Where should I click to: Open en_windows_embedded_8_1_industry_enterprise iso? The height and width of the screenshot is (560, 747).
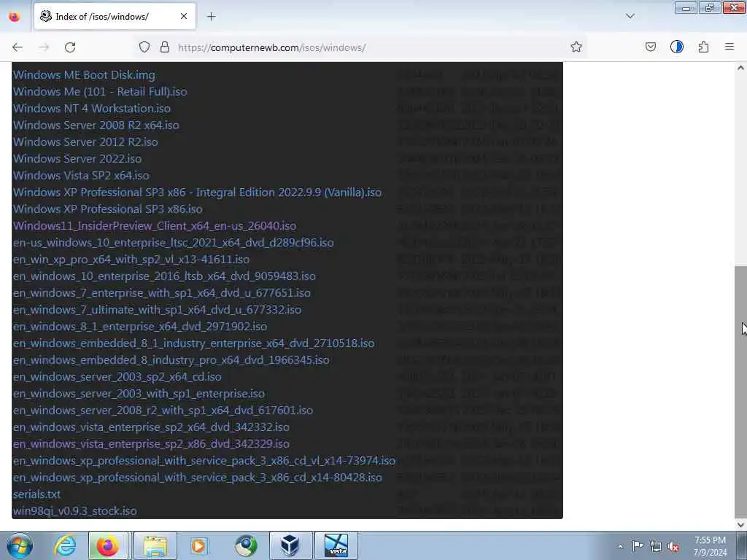point(193,343)
